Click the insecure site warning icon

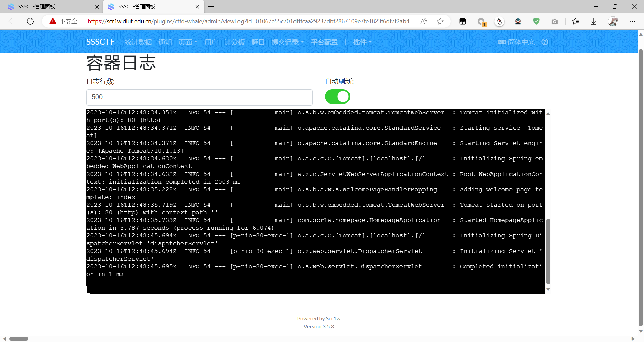pyautogui.click(x=53, y=21)
